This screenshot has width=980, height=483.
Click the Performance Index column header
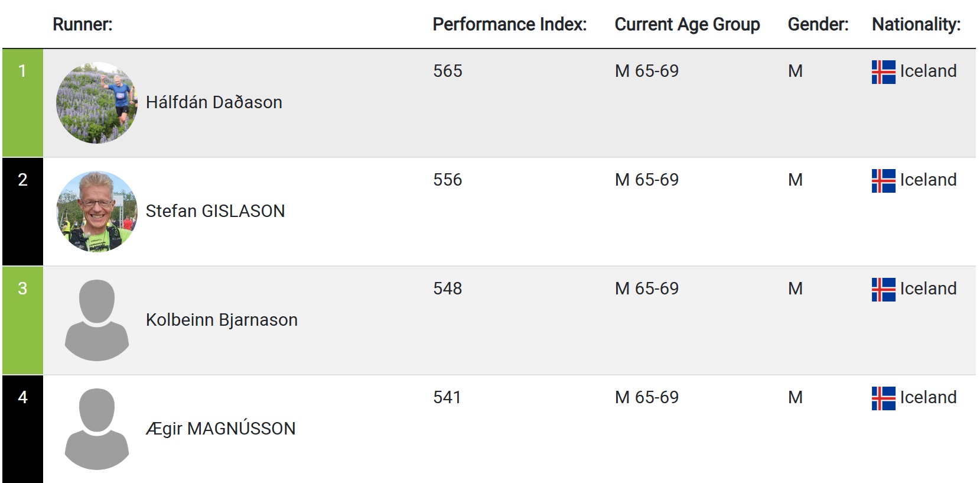tap(509, 24)
